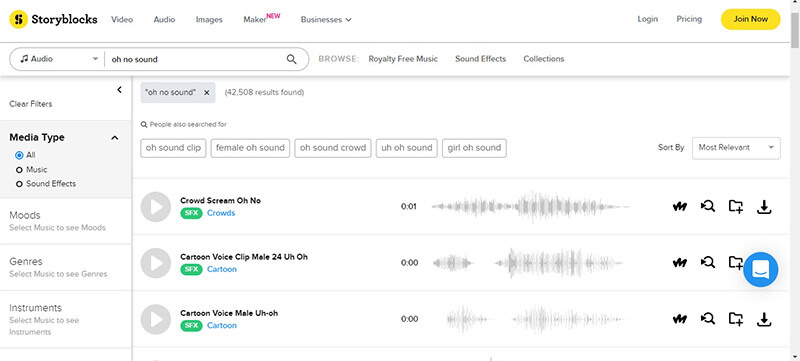
Task: Select the Music media type radio
Action: coord(19,170)
